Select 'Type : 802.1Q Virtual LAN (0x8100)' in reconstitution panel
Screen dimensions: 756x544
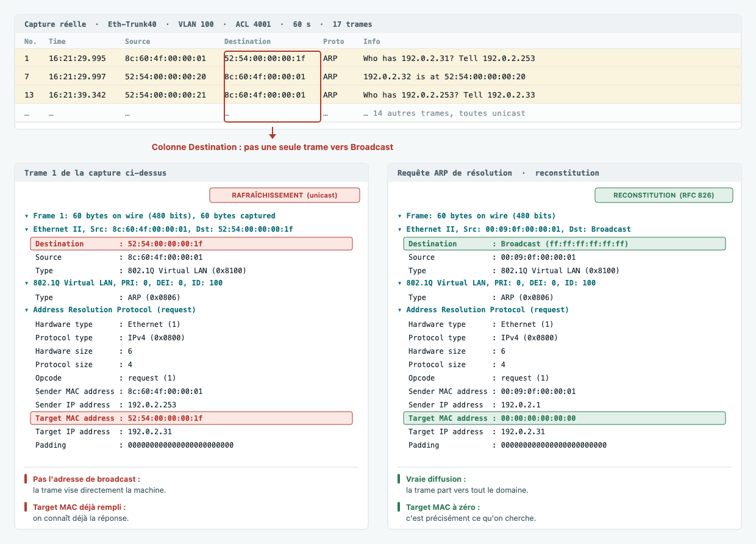click(514, 271)
